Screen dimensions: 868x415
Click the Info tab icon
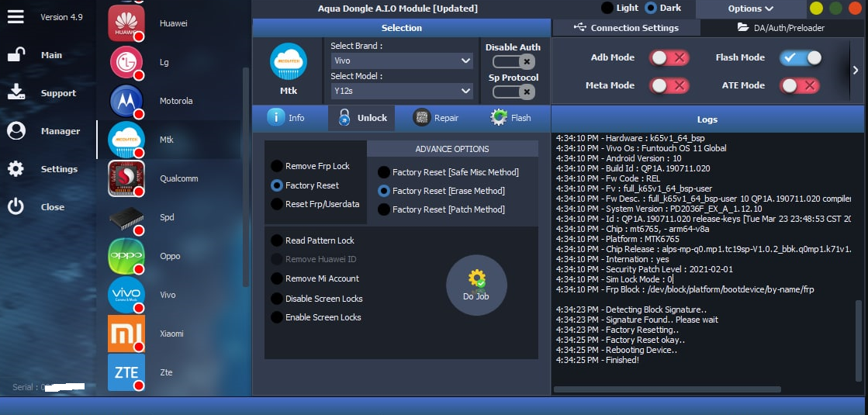click(276, 117)
